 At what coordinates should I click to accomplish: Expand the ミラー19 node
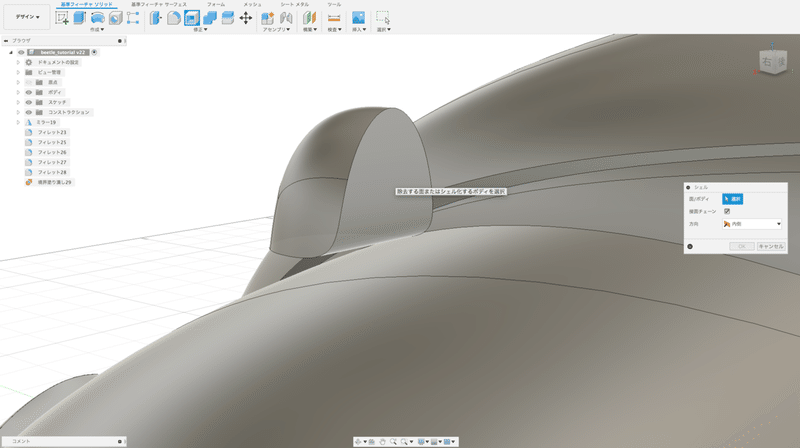(x=18, y=122)
